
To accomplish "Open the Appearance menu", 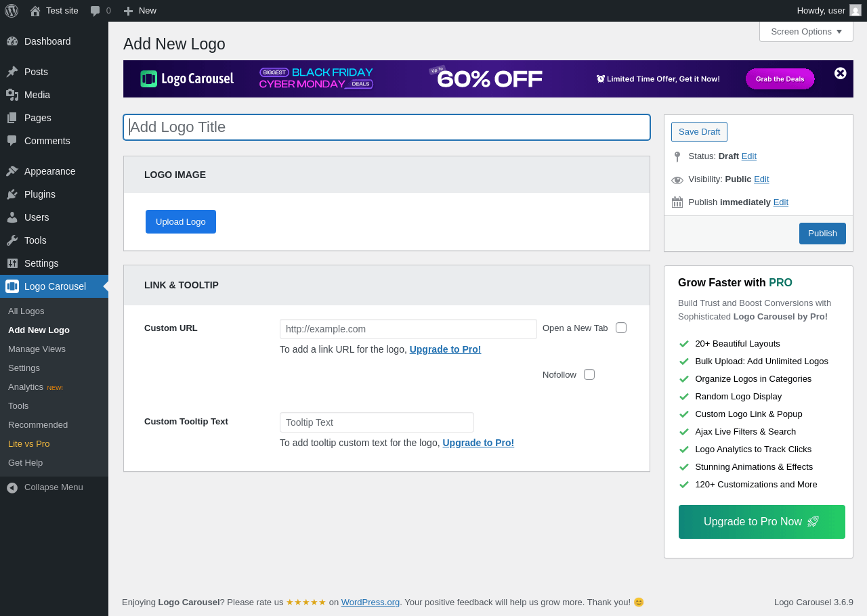I will [x=54, y=171].
